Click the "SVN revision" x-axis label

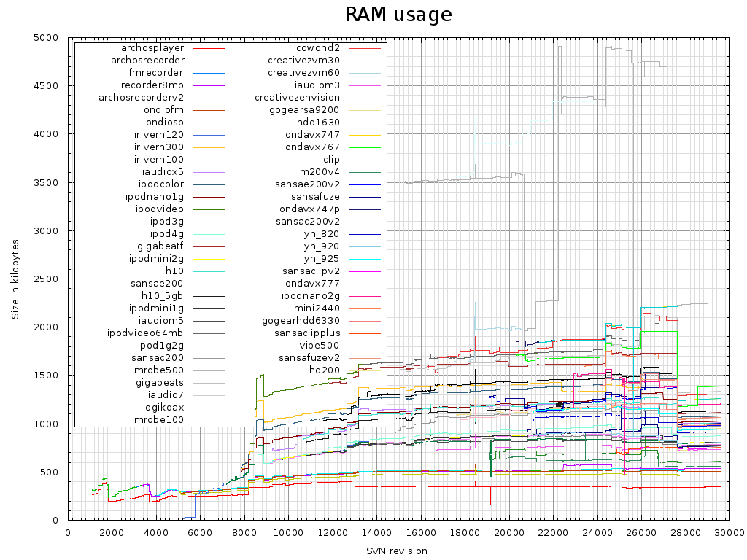coord(398,551)
